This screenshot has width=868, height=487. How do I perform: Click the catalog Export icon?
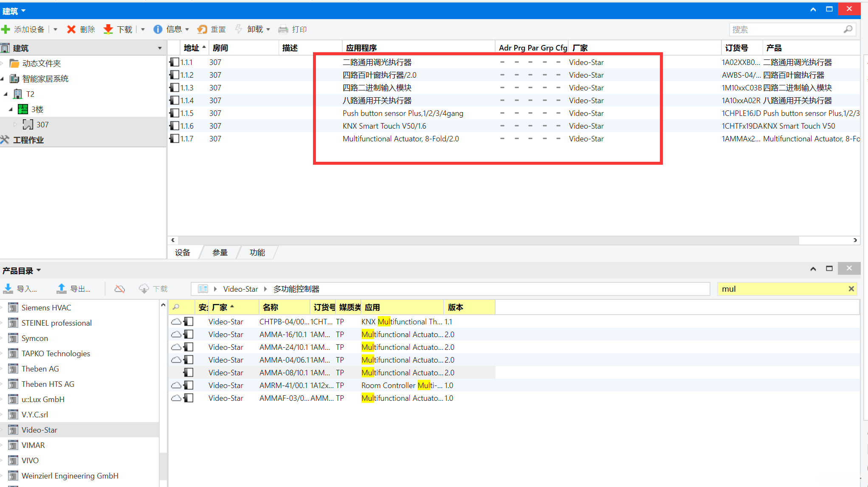(x=62, y=289)
